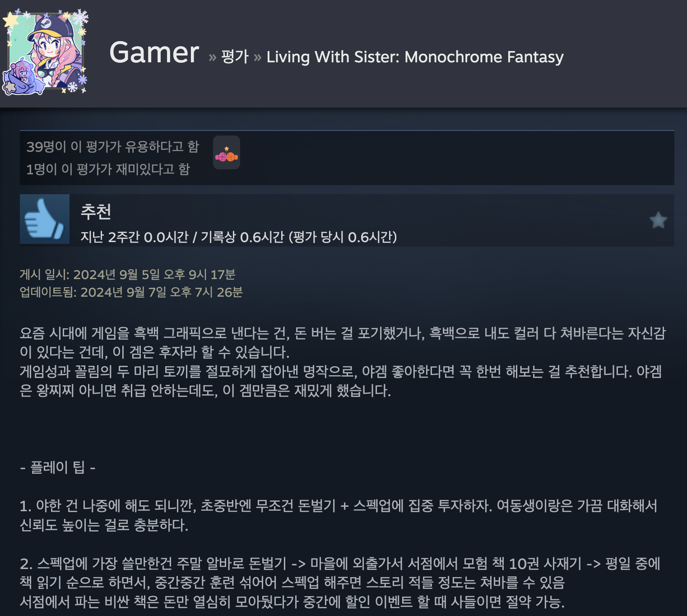The width and height of the screenshot is (687, 616).
Task: Click tip number 2 starting 스펙업에 가장
Action: point(340,573)
